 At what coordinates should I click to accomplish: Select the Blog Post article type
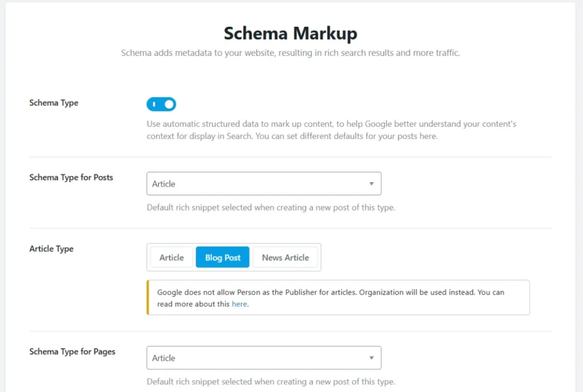pos(222,257)
